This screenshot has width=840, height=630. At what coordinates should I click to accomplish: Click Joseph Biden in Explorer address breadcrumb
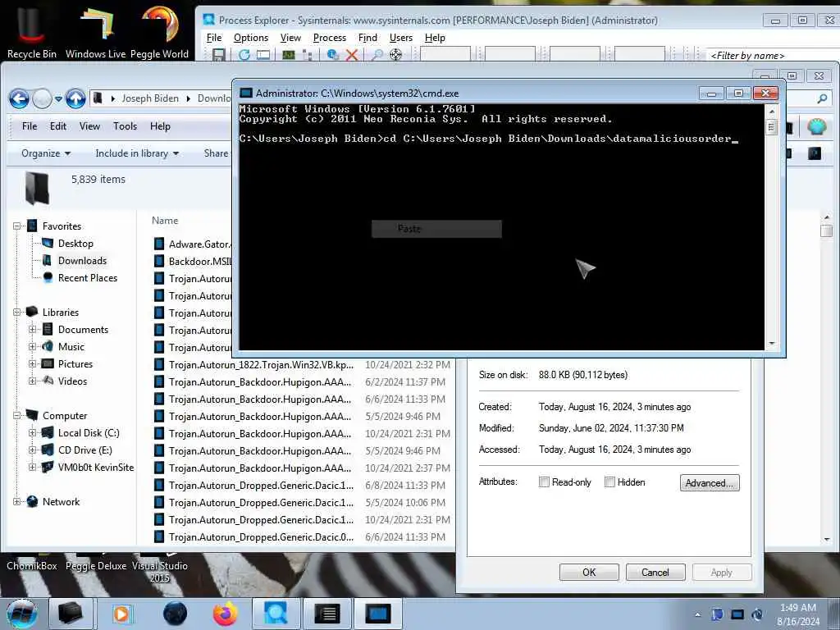150,98
